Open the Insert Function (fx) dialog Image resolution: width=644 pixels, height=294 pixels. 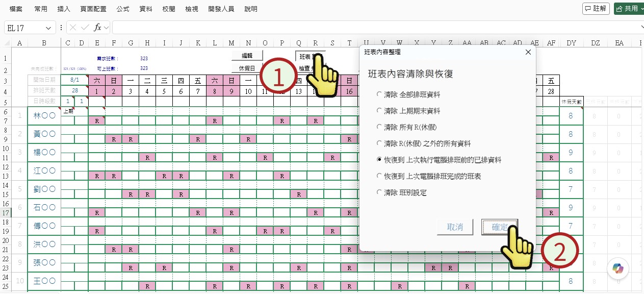pyautogui.click(x=98, y=27)
